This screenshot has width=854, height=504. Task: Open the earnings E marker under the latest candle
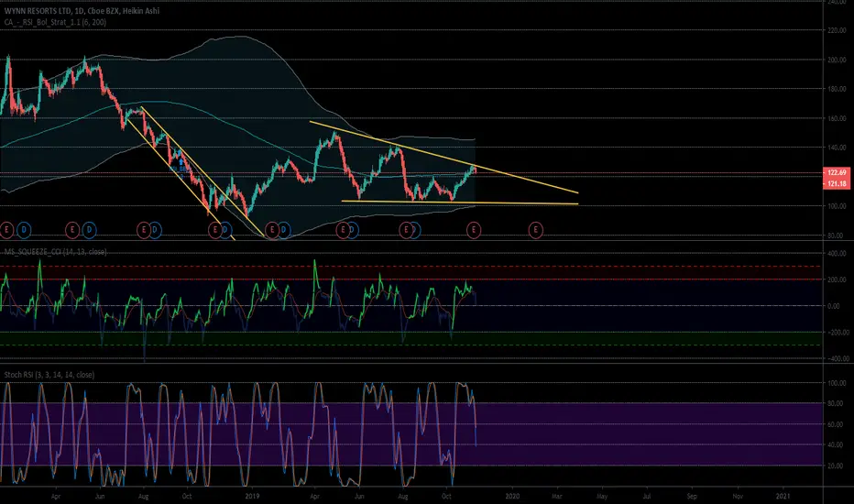[x=474, y=230]
